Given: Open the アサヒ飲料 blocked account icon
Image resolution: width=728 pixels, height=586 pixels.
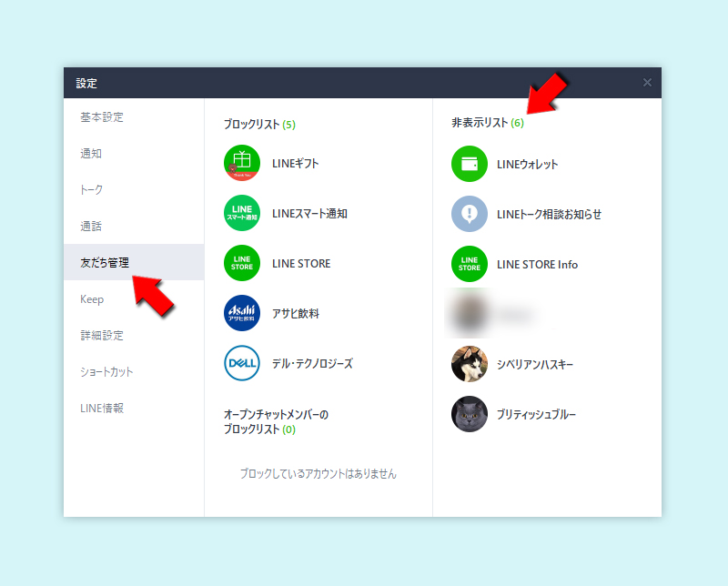Looking at the screenshot, I should point(240,314).
